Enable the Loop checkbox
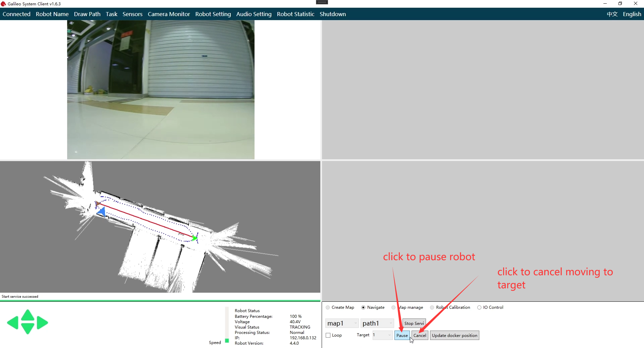 click(x=328, y=335)
